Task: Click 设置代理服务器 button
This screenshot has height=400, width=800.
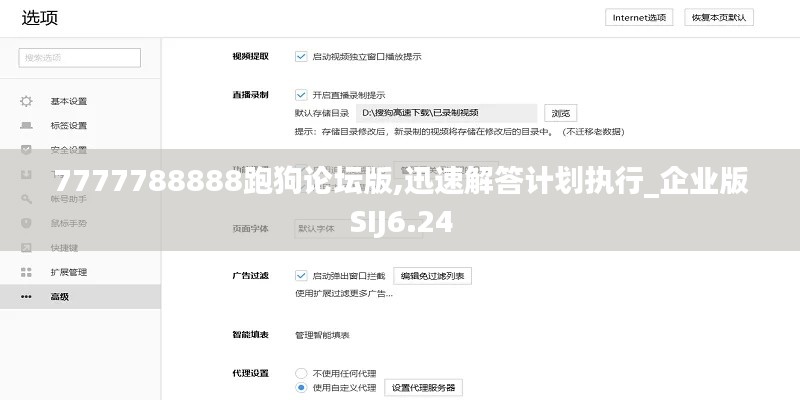Action: point(423,388)
